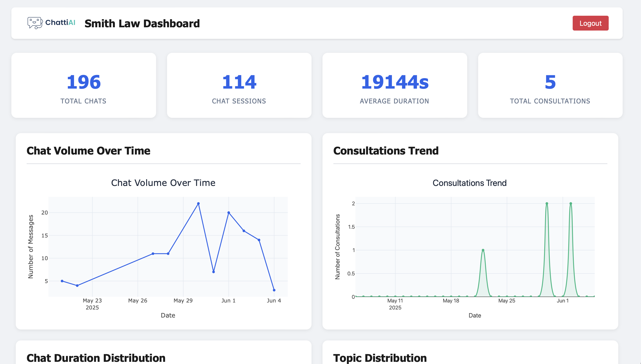
Task: Click the peak data point on chat volume line
Action: (x=198, y=204)
